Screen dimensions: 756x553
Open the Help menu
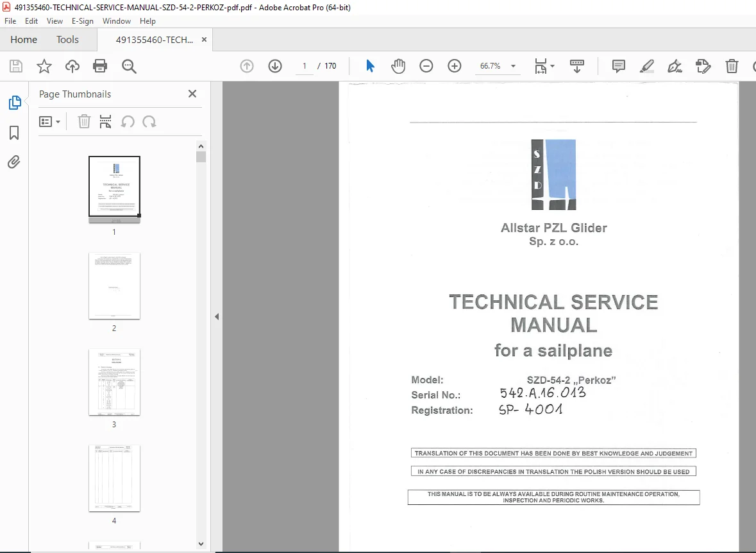(x=147, y=21)
